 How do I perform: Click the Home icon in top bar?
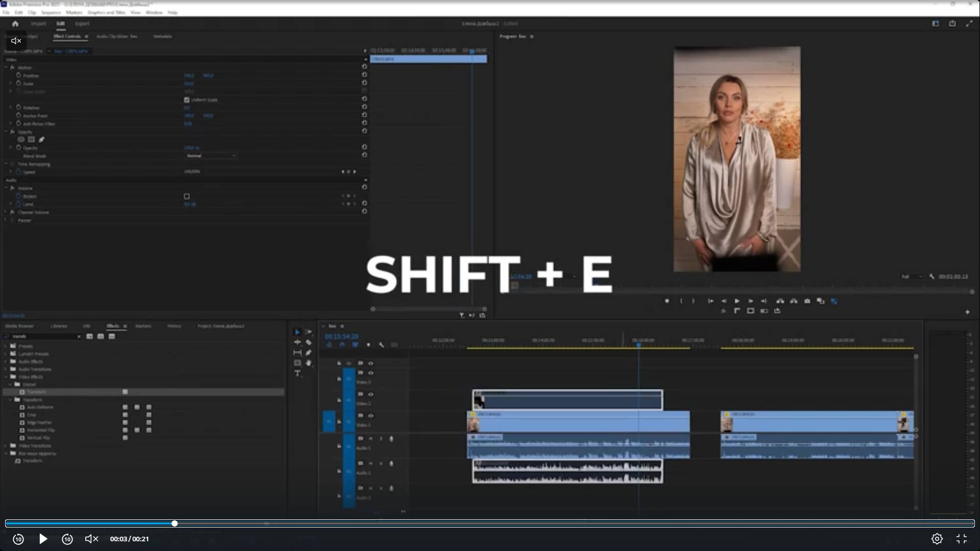coord(15,23)
